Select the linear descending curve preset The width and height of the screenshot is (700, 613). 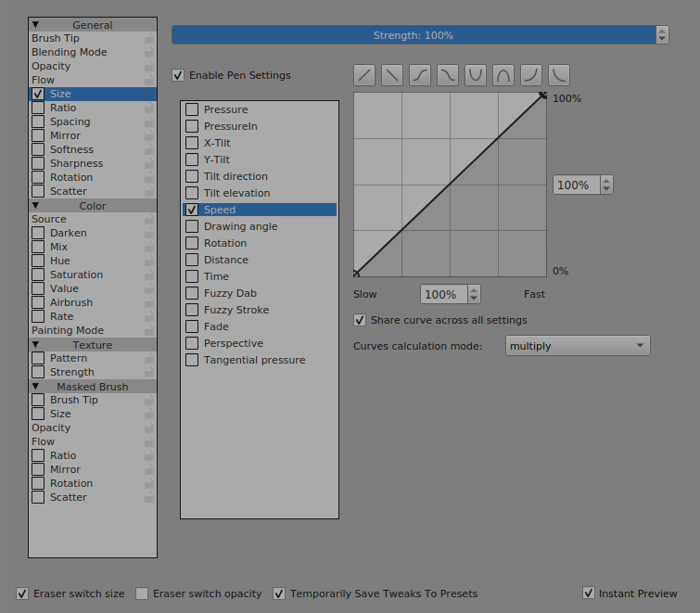tap(393, 75)
